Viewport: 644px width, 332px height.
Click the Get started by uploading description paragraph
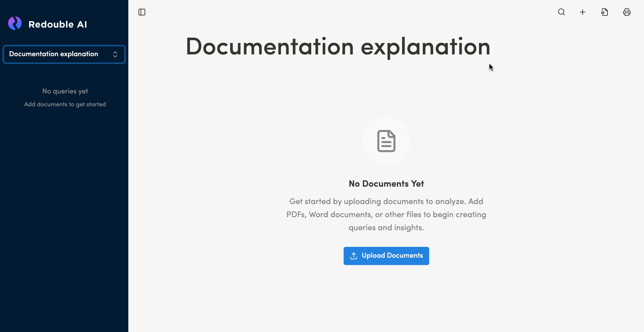[x=386, y=214]
